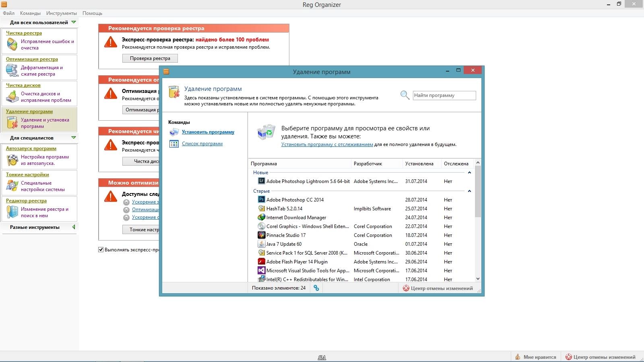Sort by the Программа column header
The height and width of the screenshot is (362, 644).
(300, 163)
